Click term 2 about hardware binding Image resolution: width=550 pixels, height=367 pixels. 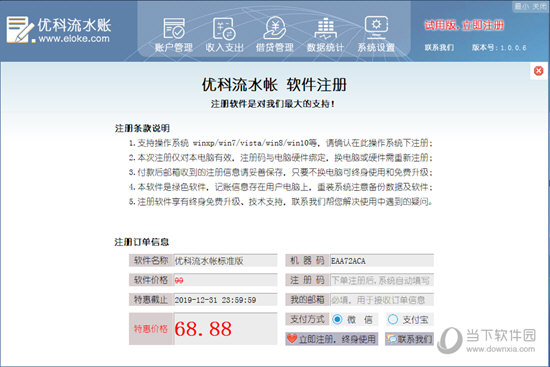(281, 158)
